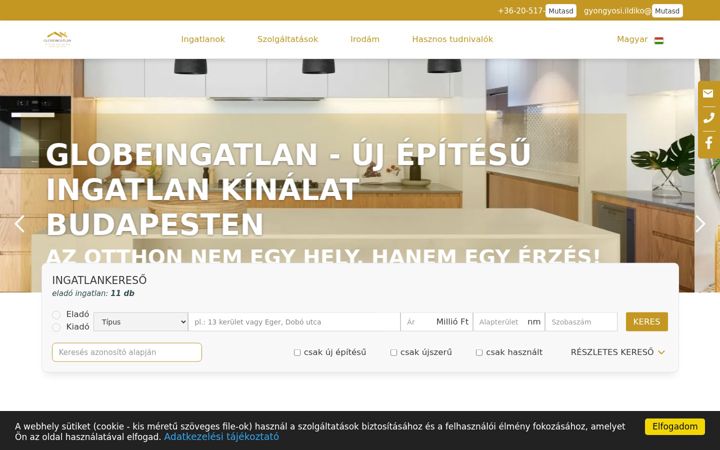Click the Hungarian flag icon
The width and height of the screenshot is (720, 450).
click(659, 40)
